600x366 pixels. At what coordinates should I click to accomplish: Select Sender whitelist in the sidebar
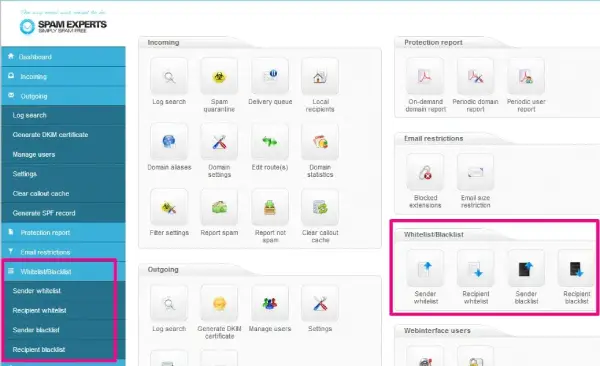click(x=64, y=291)
